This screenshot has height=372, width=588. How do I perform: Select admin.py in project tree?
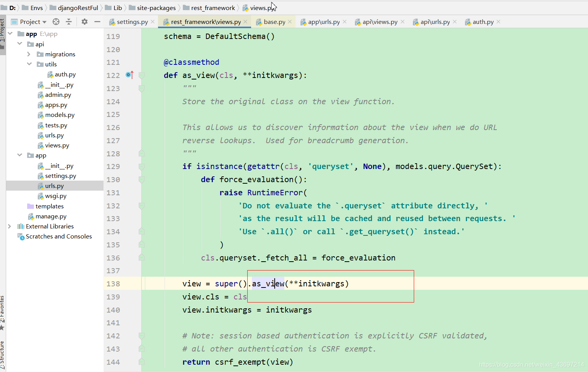(54, 95)
